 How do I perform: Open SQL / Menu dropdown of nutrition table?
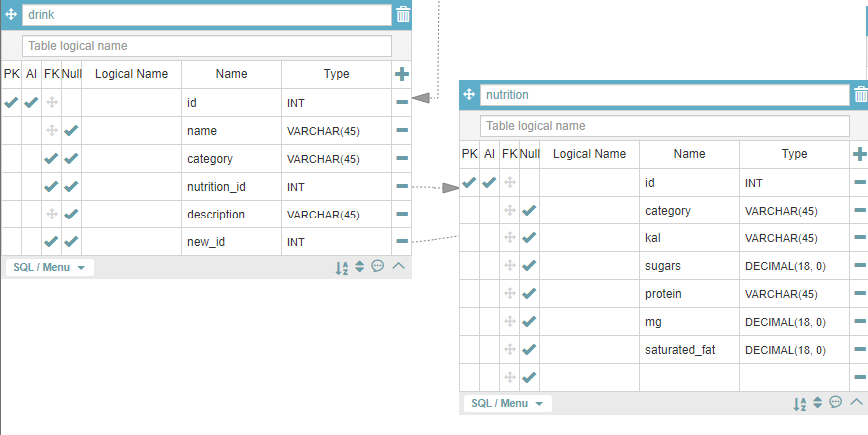(508, 403)
